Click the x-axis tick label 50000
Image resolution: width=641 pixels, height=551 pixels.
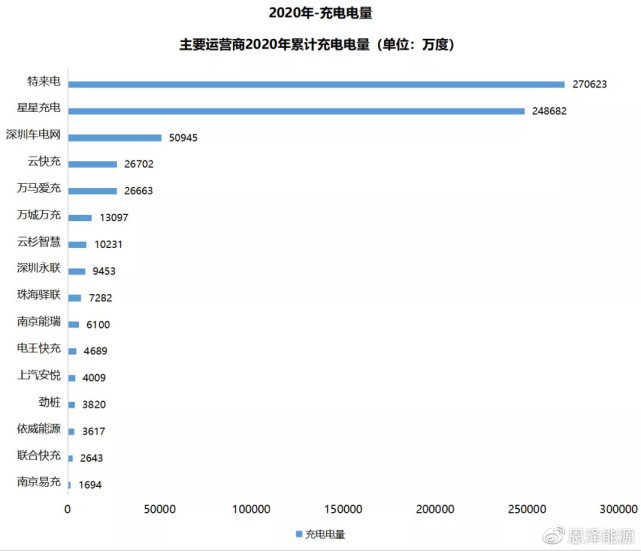click(x=160, y=509)
